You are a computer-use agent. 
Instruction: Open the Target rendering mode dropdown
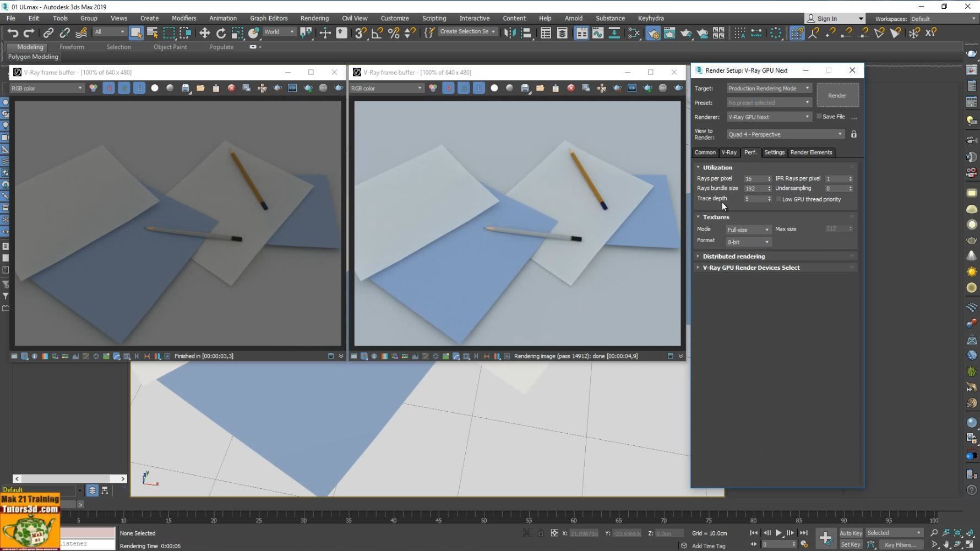769,88
